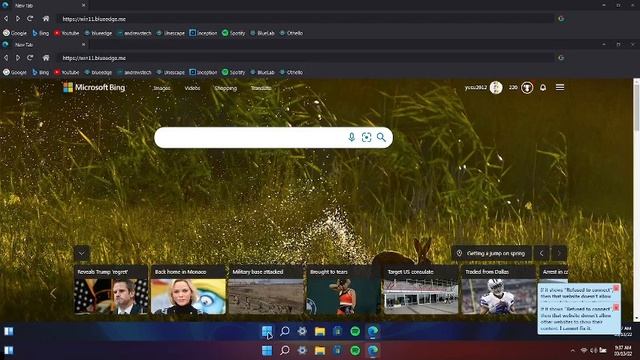Open Start menu on the upper nested taskbar
This screenshot has height=360, width=640.
point(267,331)
